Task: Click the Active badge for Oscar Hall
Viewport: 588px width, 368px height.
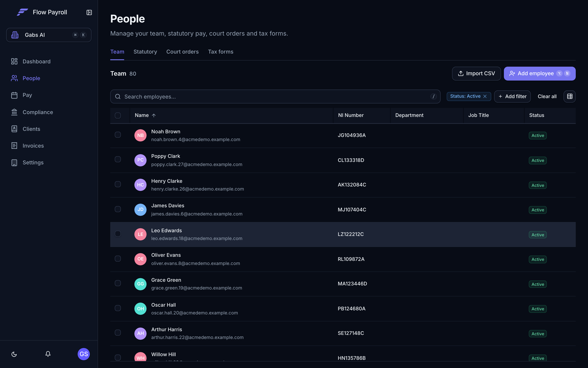Action: pyautogui.click(x=538, y=309)
